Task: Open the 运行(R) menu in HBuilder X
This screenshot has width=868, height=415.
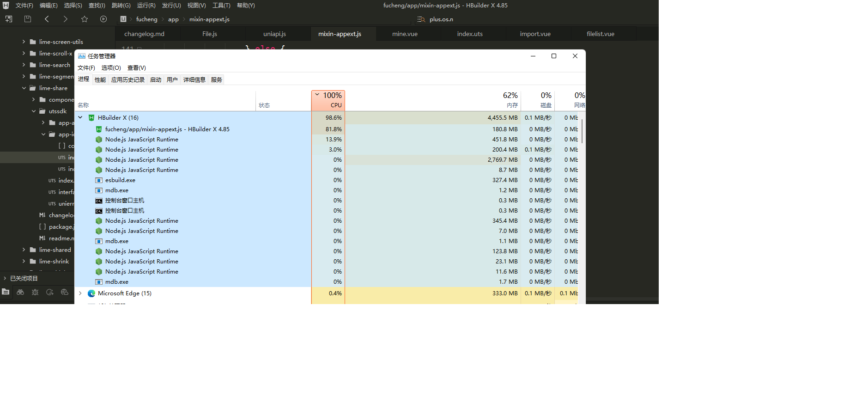Action: tap(146, 6)
